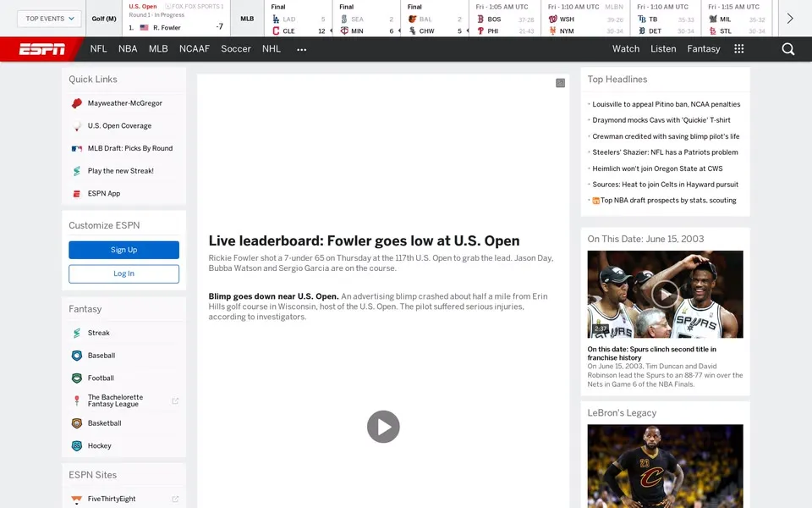812x508 pixels.
Task: Play the Spurs On This Date video
Action: point(665,295)
